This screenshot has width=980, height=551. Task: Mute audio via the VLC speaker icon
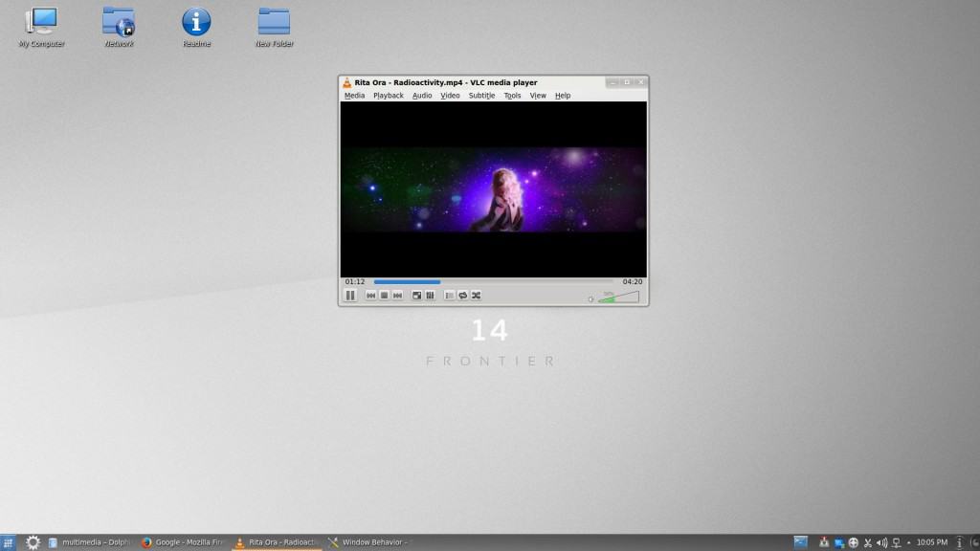(x=590, y=299)
